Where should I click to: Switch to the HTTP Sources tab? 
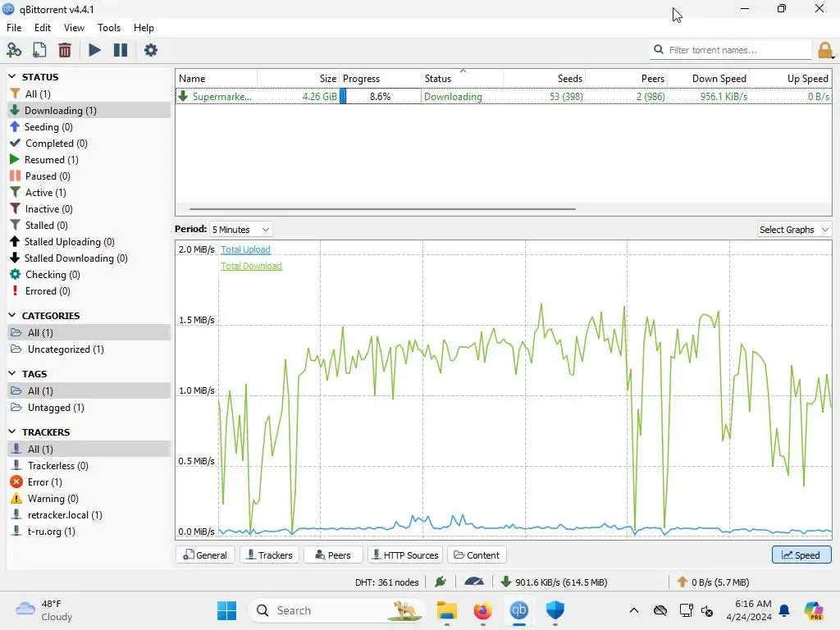[x=405, y=555]
